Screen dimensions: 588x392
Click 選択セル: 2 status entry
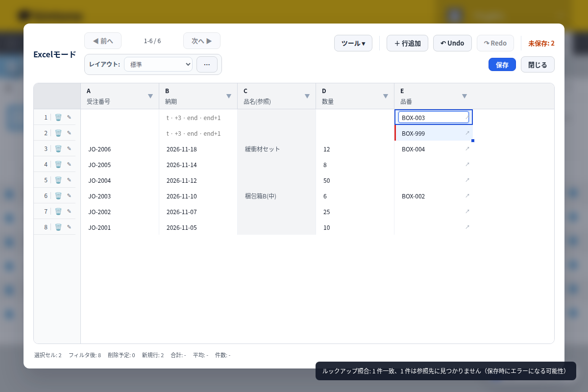click(48, 355)
